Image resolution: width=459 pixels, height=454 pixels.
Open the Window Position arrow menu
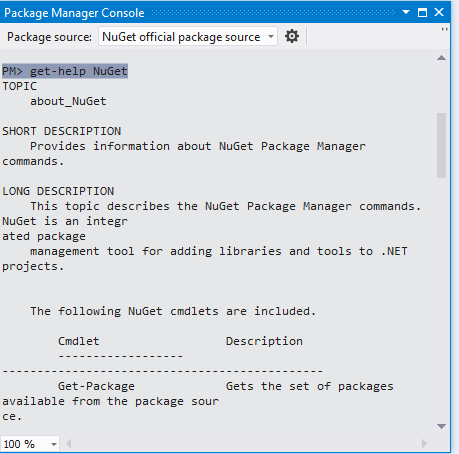(x=406, y=12)
